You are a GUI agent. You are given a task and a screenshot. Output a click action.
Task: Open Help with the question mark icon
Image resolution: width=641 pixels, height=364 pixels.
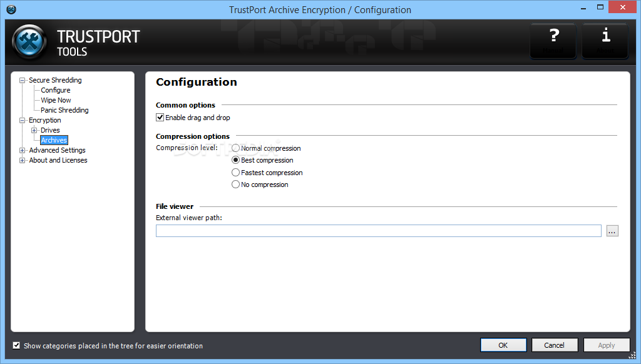553,41
